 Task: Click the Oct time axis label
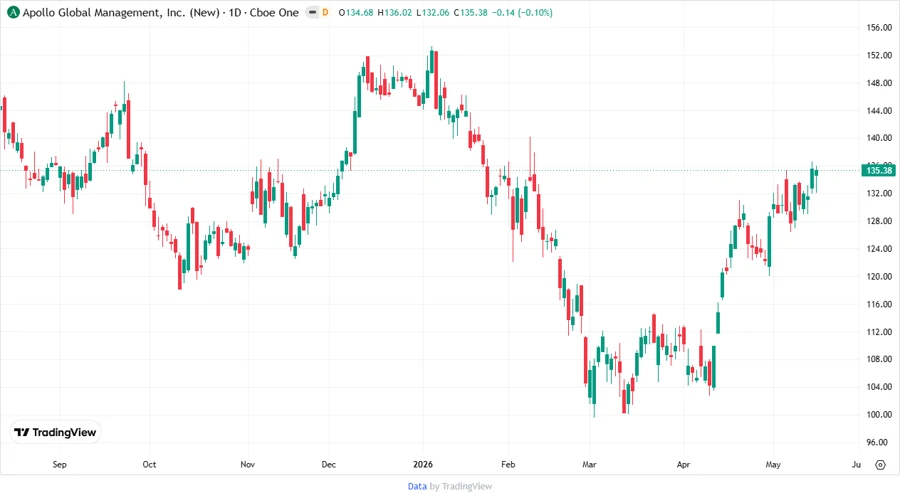coord(149,464)
